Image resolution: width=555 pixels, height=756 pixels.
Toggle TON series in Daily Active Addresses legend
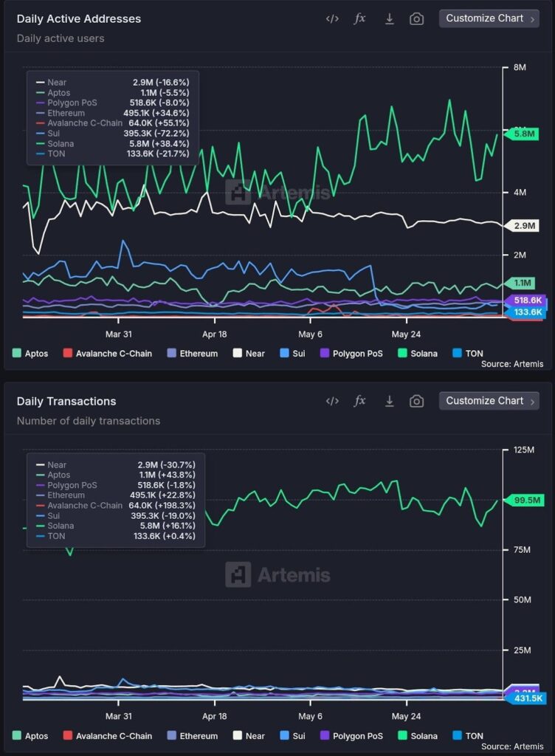pos(468,354)
